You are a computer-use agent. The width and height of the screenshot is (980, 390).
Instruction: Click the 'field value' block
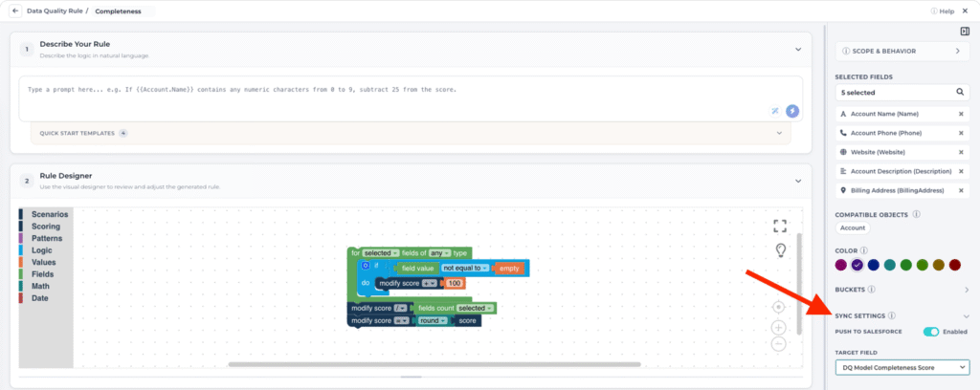(417, 269)
